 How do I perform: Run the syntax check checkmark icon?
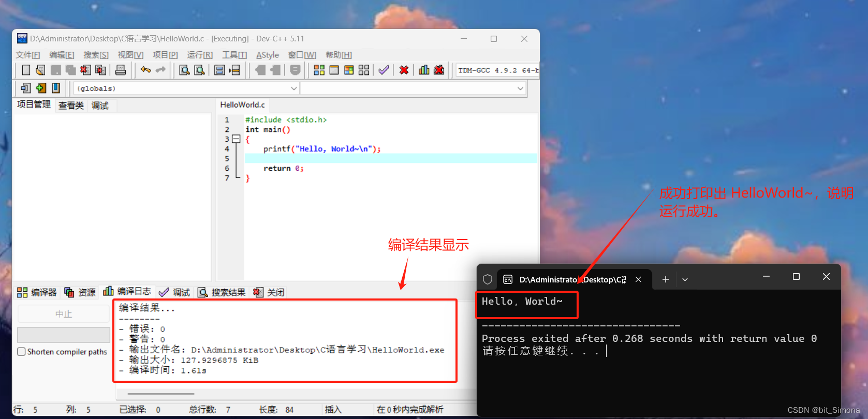[x=384, y=70]
